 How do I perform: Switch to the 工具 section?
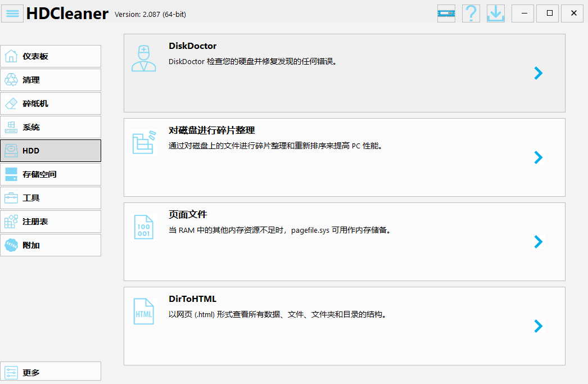[x=51, y=198]
